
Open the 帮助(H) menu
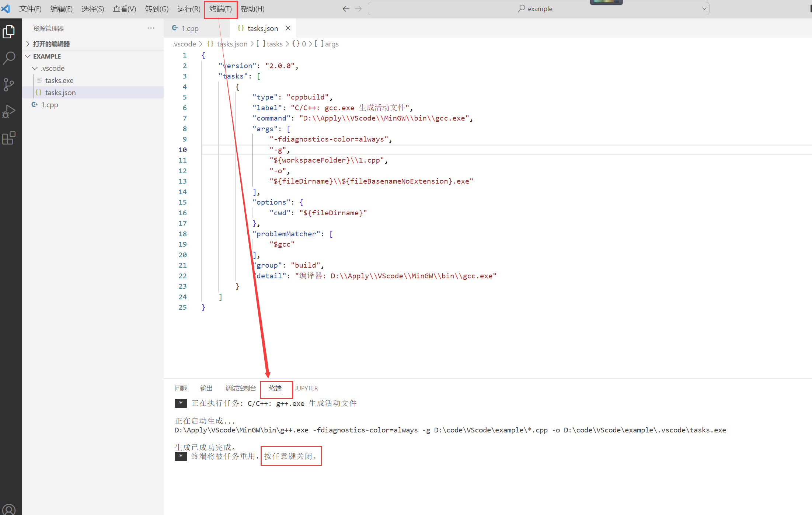point(252,9)
